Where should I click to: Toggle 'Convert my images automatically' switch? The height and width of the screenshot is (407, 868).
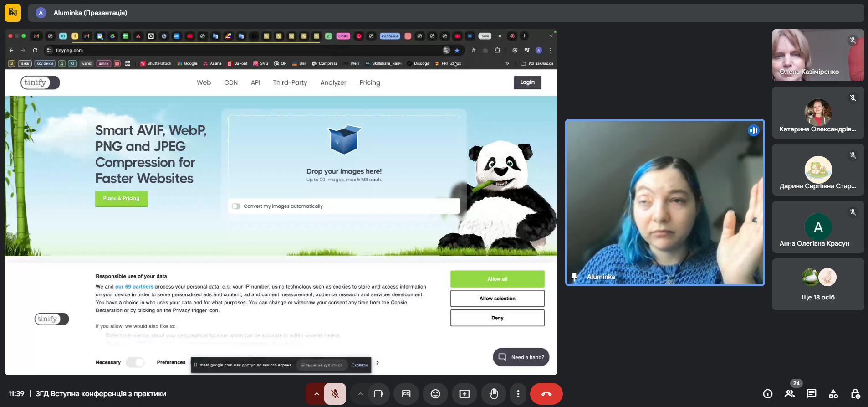236,206
